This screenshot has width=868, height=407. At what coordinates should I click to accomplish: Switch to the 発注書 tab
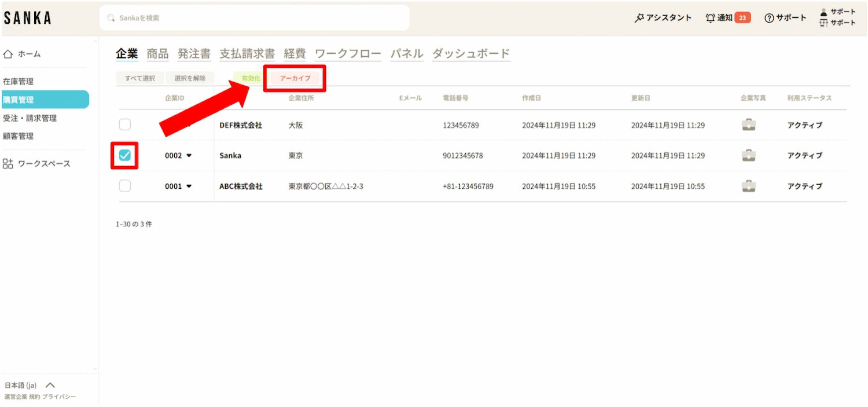point(194,54)
